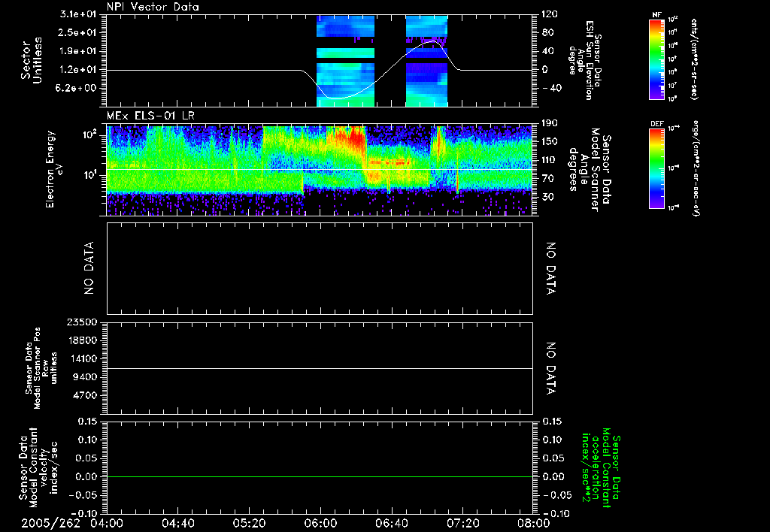Click the second NPI data block near 06:50
Viewport: 770px width, 532px height.
point(427,61)
